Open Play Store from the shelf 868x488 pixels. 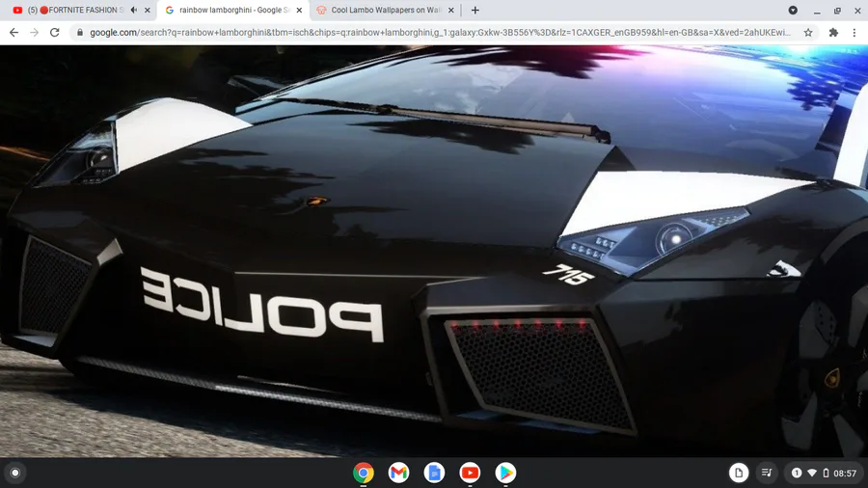pos(504,473)
